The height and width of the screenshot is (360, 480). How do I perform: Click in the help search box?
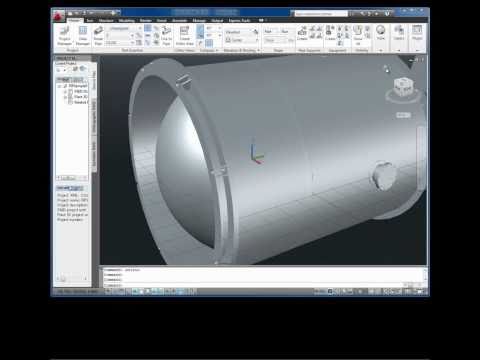(321, 14)
